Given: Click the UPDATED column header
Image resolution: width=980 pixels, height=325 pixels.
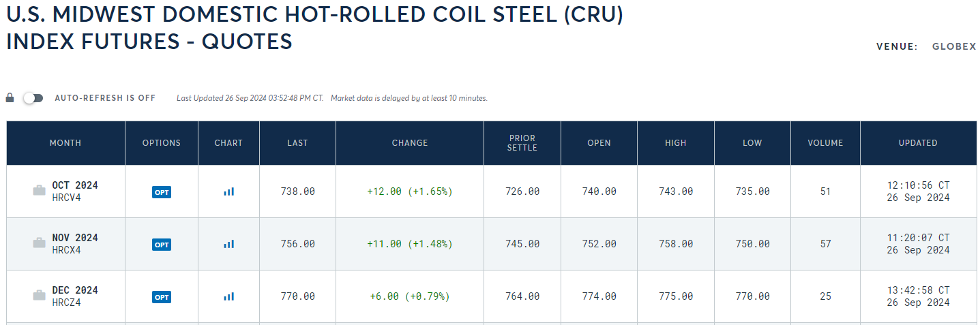Looking at the screenshot, I should pos(918,143).
